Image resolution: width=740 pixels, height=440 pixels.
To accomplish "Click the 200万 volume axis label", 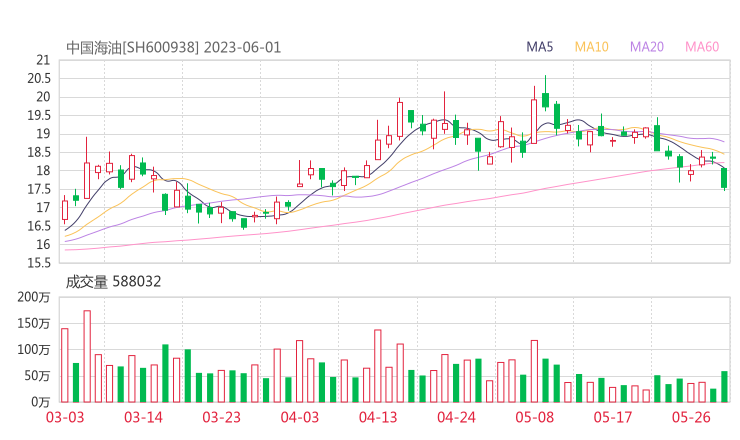I will point(34,297).
